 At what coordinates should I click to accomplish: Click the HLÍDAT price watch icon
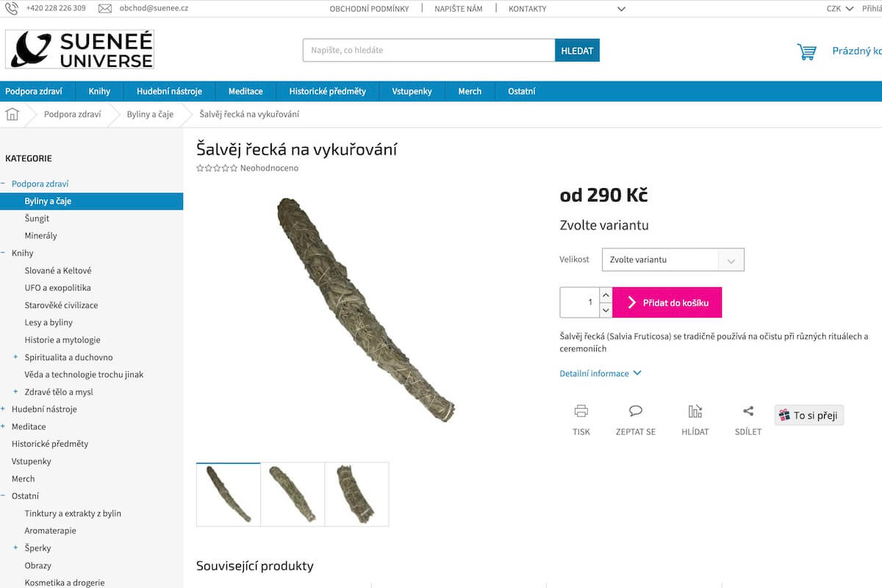pos(695,411)
